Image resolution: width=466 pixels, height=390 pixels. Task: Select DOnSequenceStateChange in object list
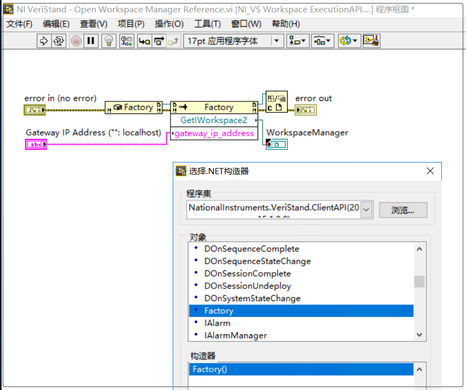257,261
